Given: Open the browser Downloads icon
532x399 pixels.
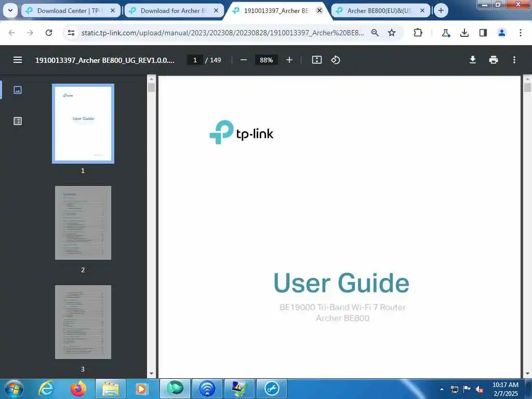Looking at the screenshot, I should (464, 33).
